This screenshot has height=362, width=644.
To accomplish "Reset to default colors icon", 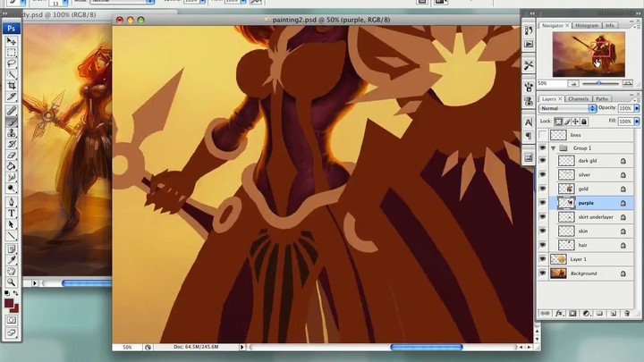I will 6,293.
